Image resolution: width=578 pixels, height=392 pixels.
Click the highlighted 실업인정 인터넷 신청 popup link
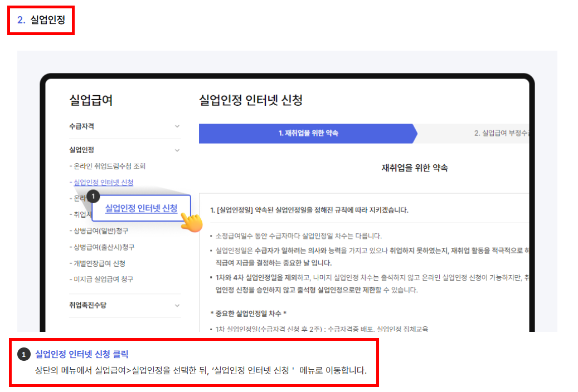click(x=142, y=209)
